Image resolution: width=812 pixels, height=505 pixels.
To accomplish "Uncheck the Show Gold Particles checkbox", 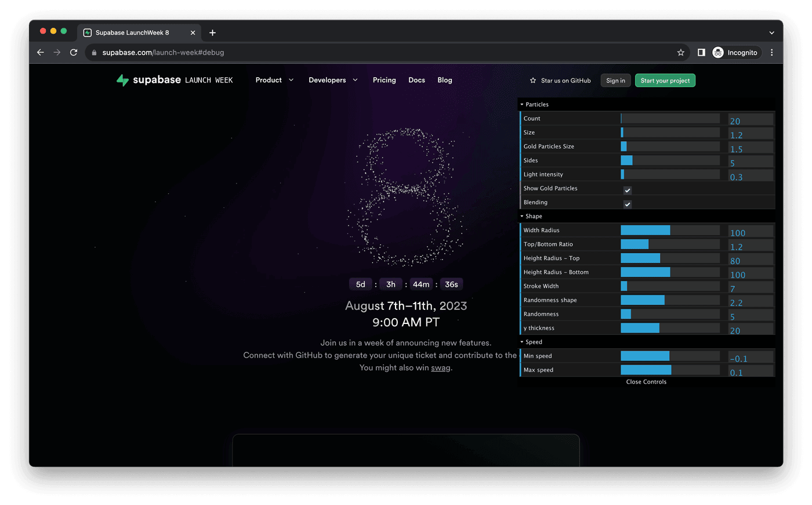I will pos(627,190).
